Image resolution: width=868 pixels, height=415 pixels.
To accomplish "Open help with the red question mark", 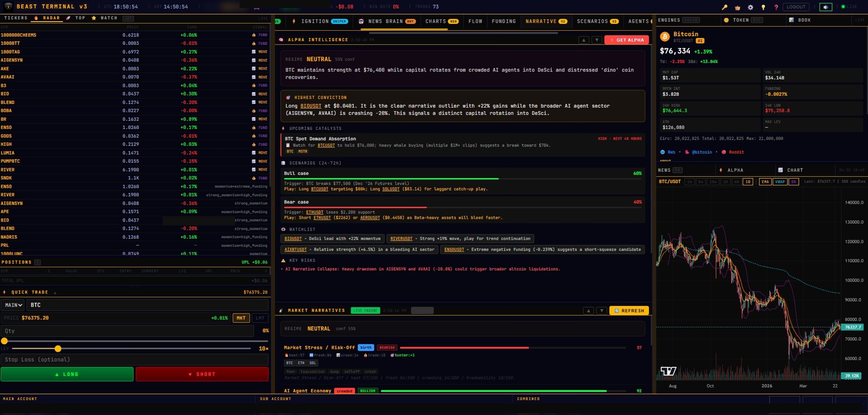I will (x=776, y=7).
